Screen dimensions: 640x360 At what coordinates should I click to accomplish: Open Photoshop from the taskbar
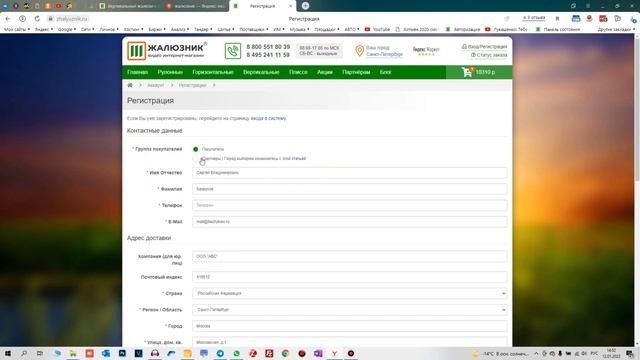[x=122, y=353]
